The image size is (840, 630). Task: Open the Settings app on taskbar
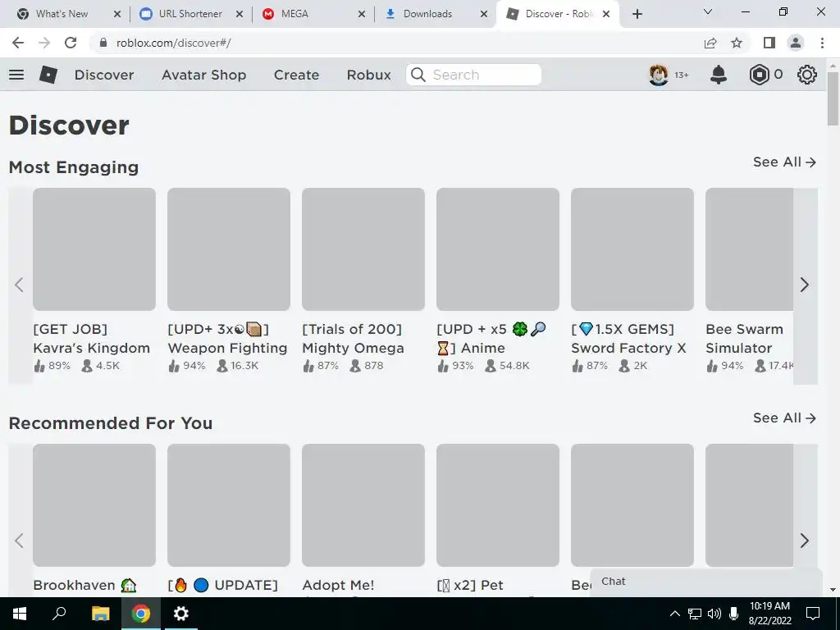[x=181, y=614]
